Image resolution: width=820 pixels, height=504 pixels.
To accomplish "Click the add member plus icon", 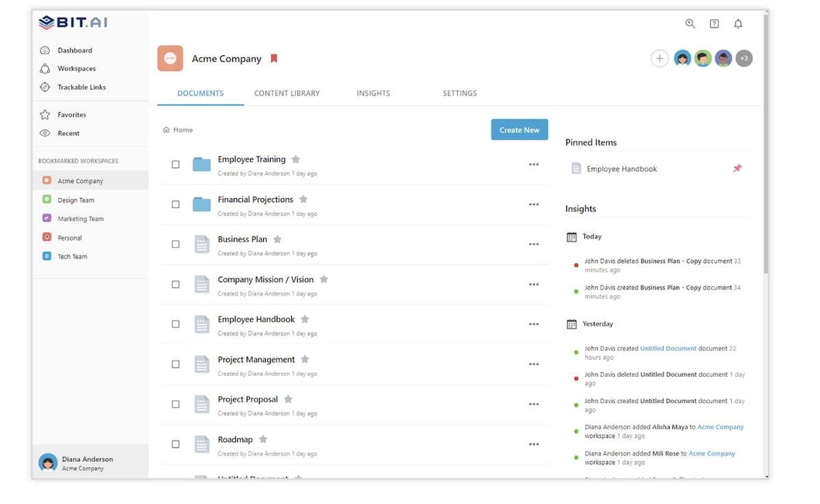I will 659,59.
